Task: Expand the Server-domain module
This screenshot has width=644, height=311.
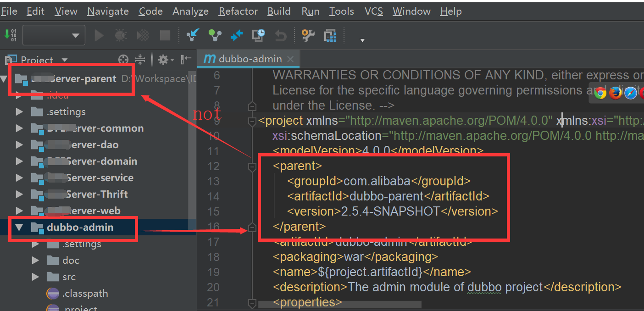Action: click(19, 161)
